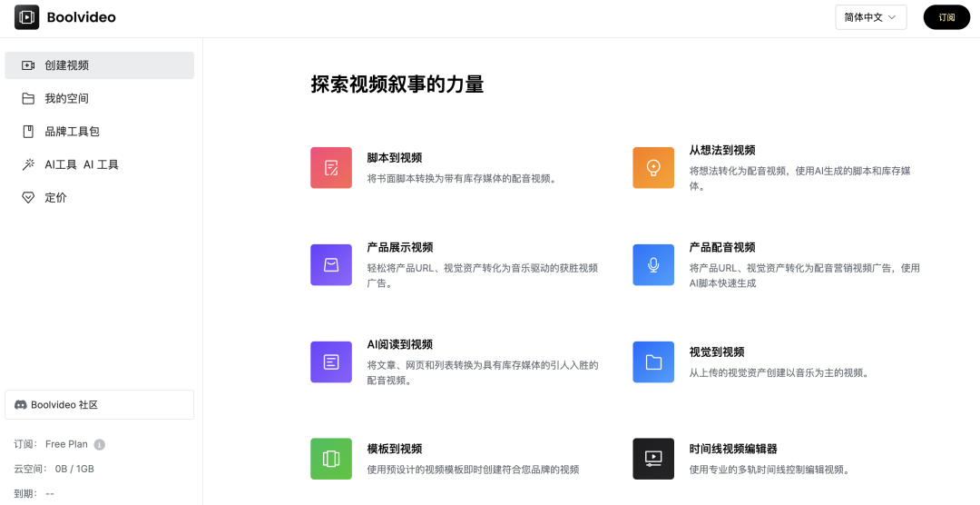Click the orange 从想法到视频 lightbulb icon

(x=652, y=167)
